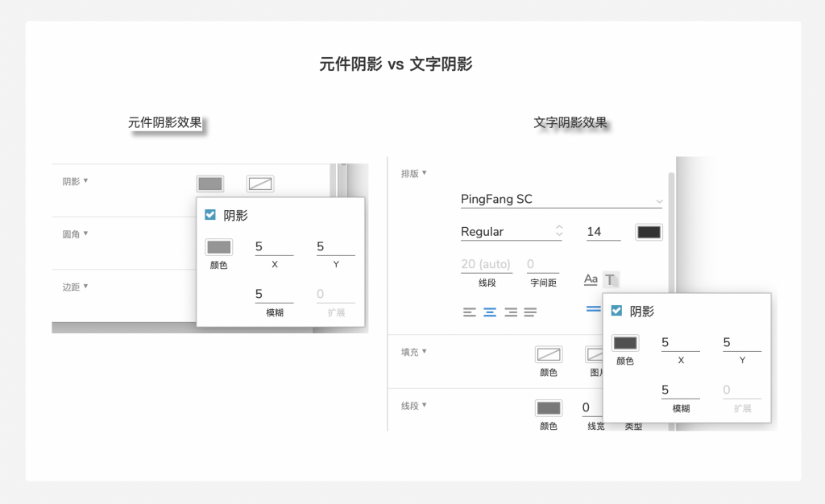Click the inner shadow icon in 阴影 row
Image resolution: width=825 pixels, height=504 pixels.
(259, 184)
